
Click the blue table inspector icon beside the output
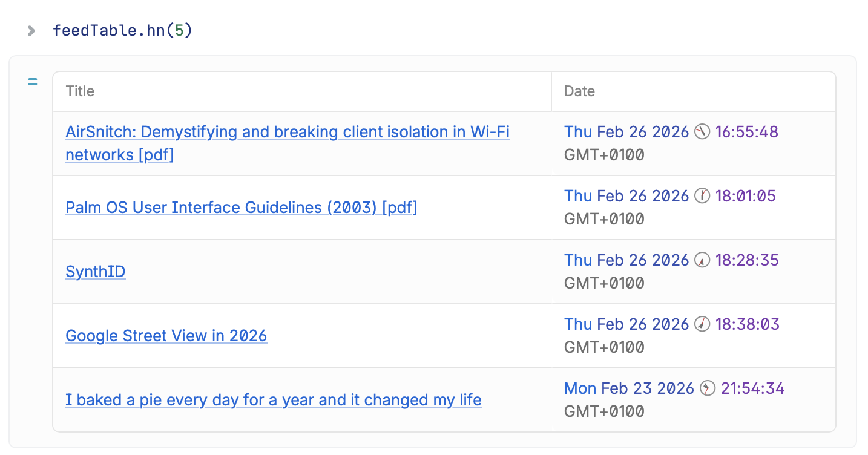coord(32,81)
